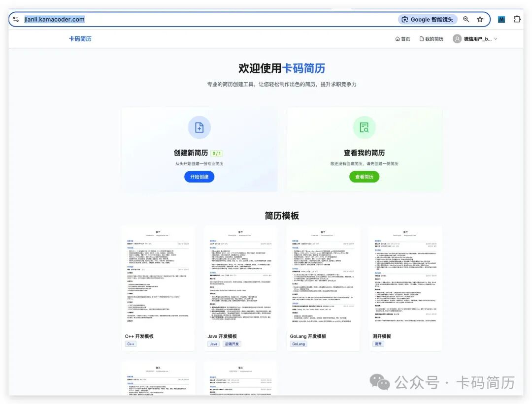The image size is (532, 404).
Task: Select the Java tag
Action: point(213,344)
